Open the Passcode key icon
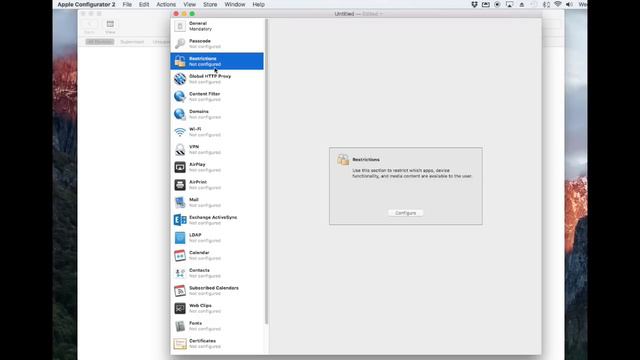Screen dimensions: 640x360 pyautogui.click(x=180, y=44)
